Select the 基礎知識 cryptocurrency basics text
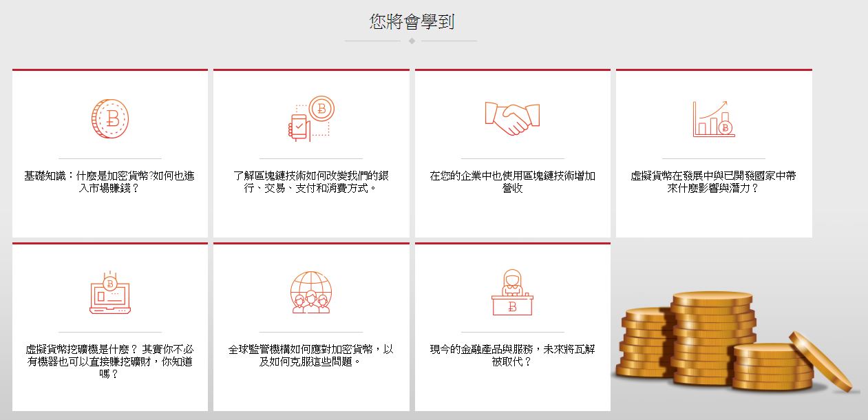868x420 pixels. coord(110,182)
